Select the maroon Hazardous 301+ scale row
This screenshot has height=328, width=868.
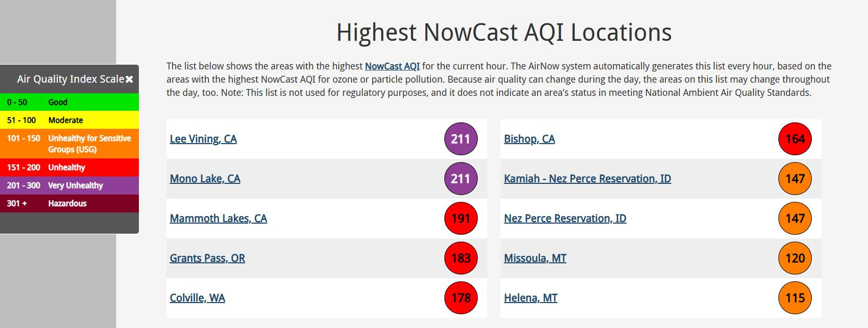click(69, 203)
